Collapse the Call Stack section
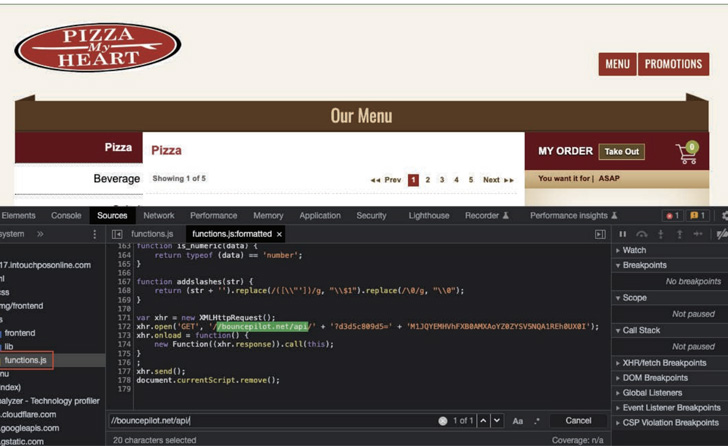 (645, 329)
